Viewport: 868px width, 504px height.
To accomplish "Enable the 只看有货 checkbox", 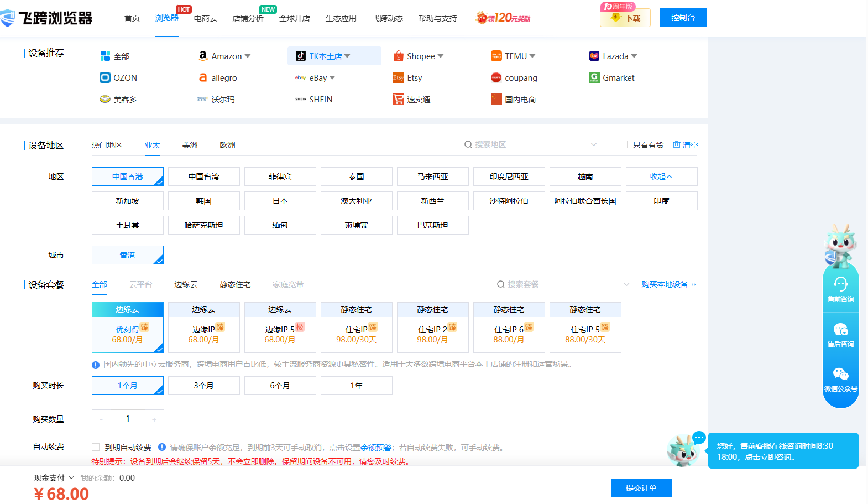I will pos(624,144).
